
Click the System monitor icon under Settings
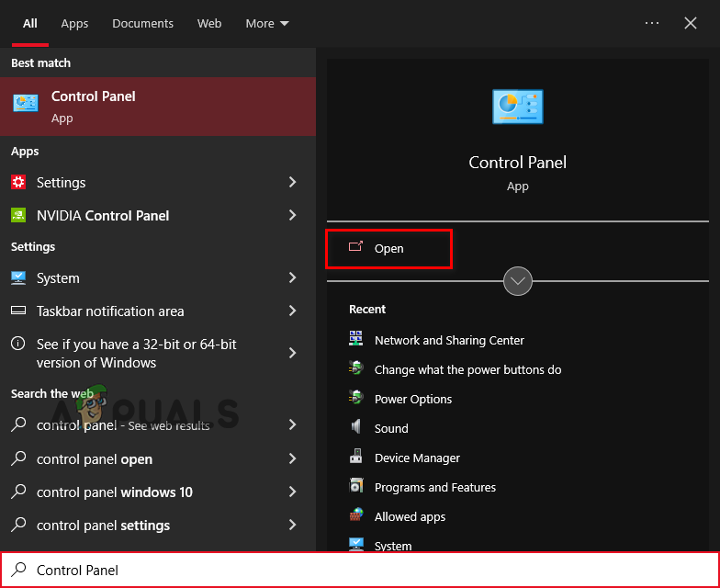18,277
